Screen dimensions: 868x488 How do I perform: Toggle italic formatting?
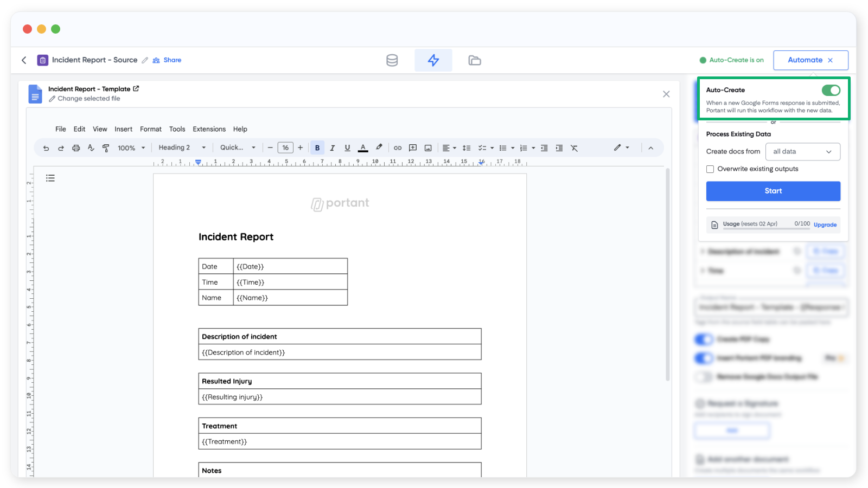[x=332, y=148]
